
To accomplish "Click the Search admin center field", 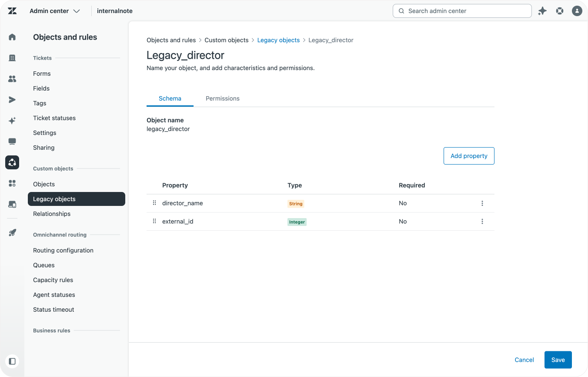I will tap(462, 11).
